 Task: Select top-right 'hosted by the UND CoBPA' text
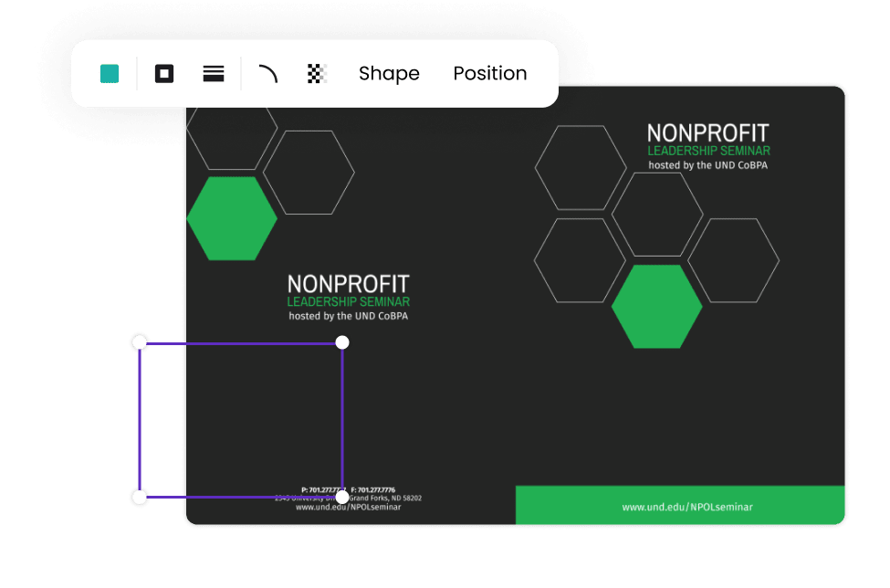[x=707, y=165]
